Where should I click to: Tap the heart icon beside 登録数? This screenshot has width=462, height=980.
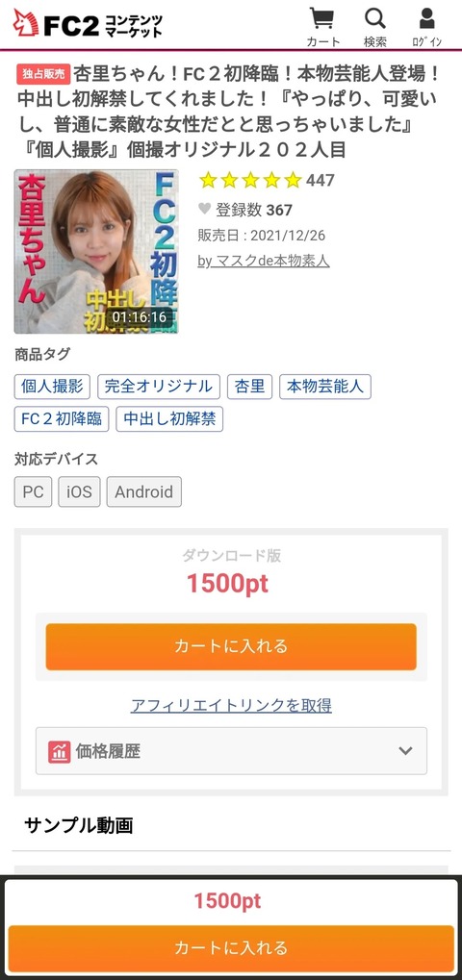[x=204, y=209]
